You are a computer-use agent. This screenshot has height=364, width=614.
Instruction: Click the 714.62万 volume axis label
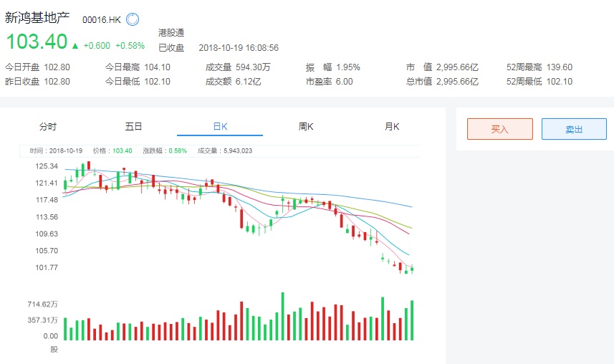coord(43,305)
